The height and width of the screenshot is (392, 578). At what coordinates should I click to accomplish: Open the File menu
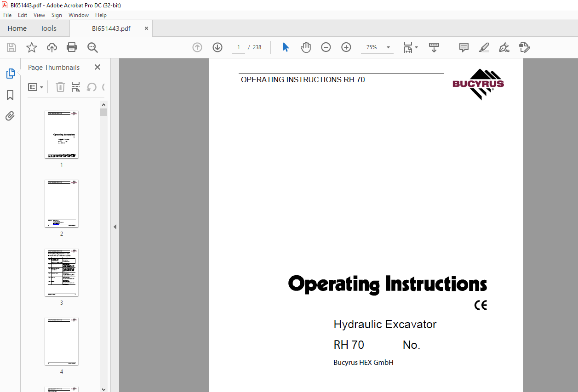tap(7, 15)
